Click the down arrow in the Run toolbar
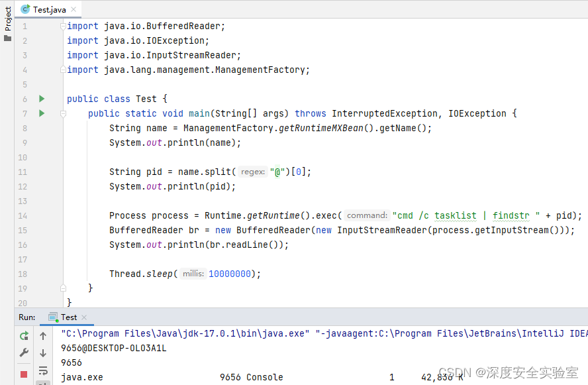This screenshot has height=385, width=588. point(43,353)
